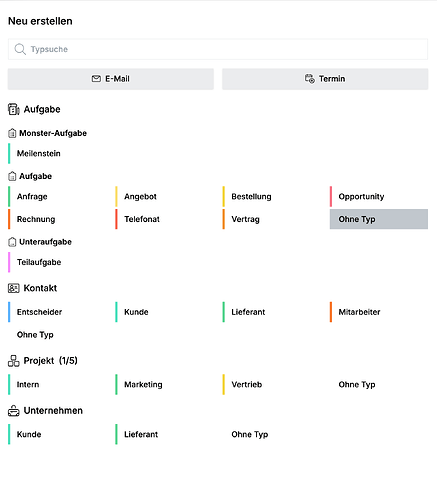
Task: Create a new E-Mail
Action: 111,79
